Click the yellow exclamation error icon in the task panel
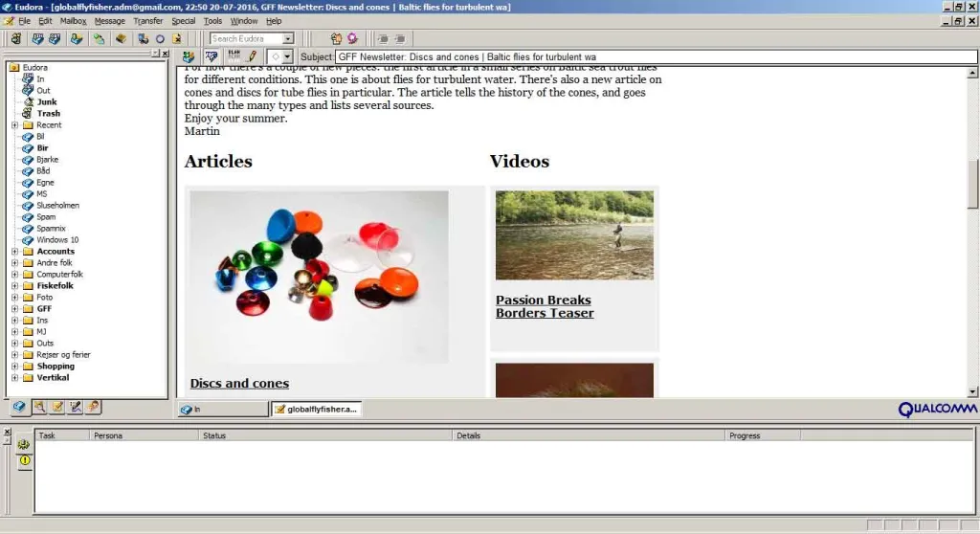The image size is (980, 534). (24, 460)
